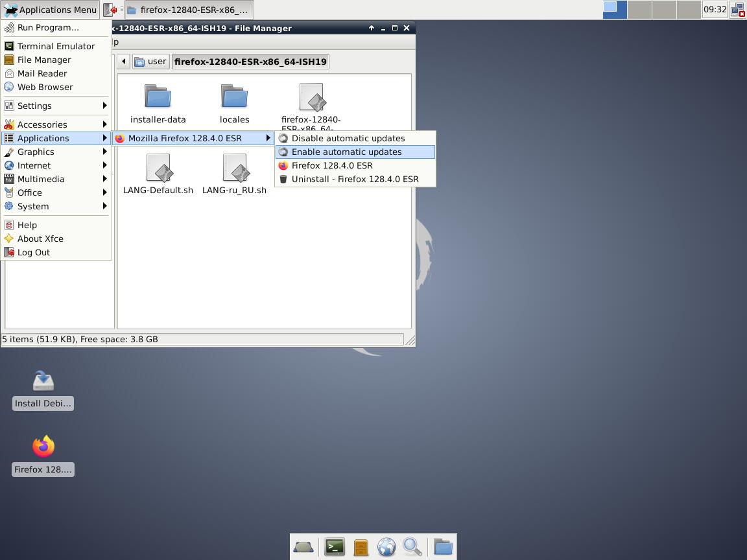The image size is (747, 560).
Task: Select the firefox-12840-ESR-x86_64 script file
Action: click(x=311, y=107)
